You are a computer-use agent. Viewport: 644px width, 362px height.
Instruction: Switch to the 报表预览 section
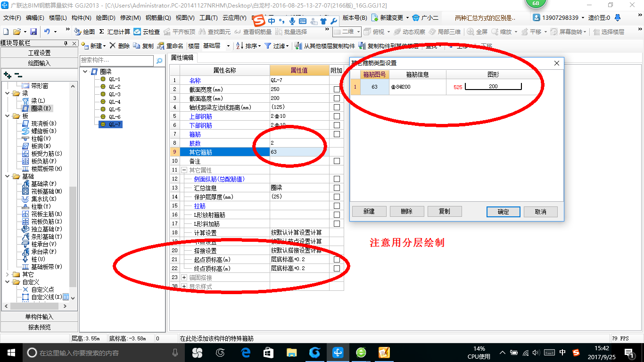pyautogui.click(x=39, y=327)
